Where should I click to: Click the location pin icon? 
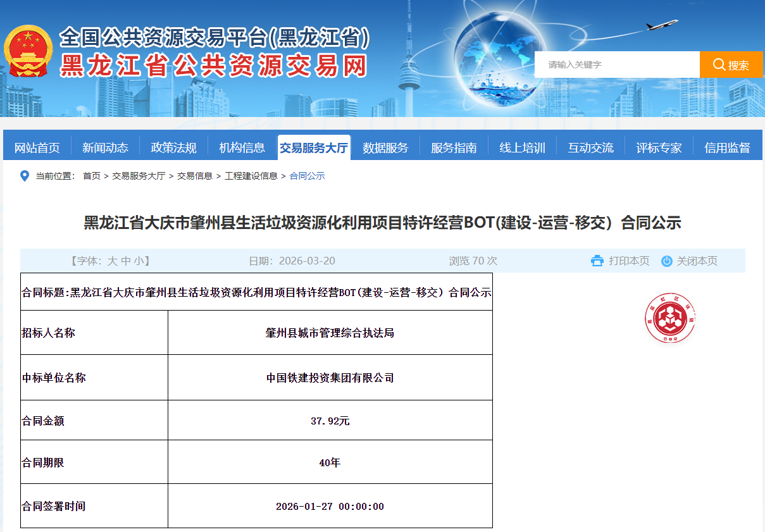(25, 176)
